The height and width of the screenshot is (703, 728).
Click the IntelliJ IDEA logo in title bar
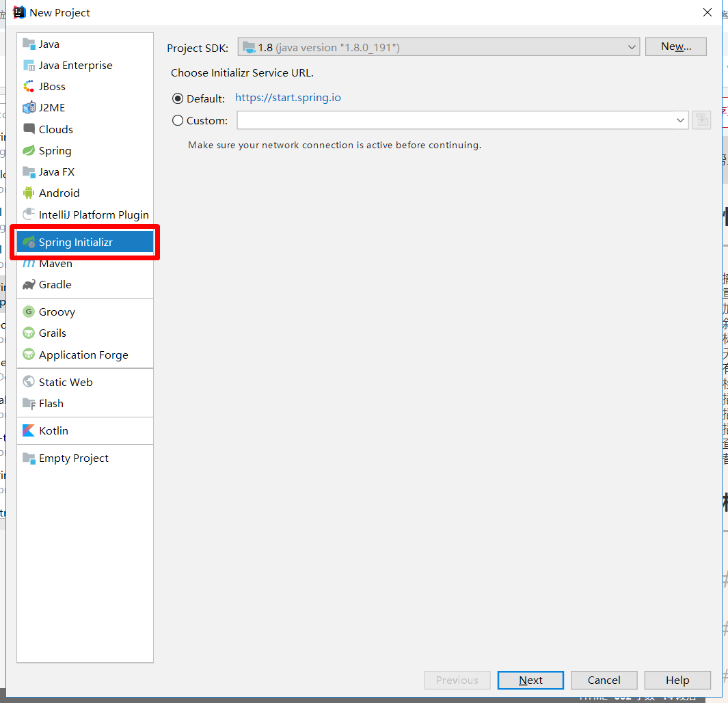(x=19, y=12)
